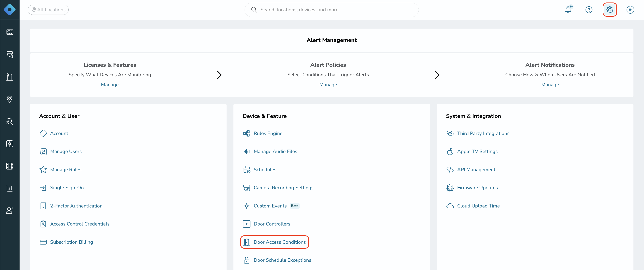This screenshot has width=644, height=270.
Task: Click the arrow after Licenses & Features
Action: [x=219, y=75]
